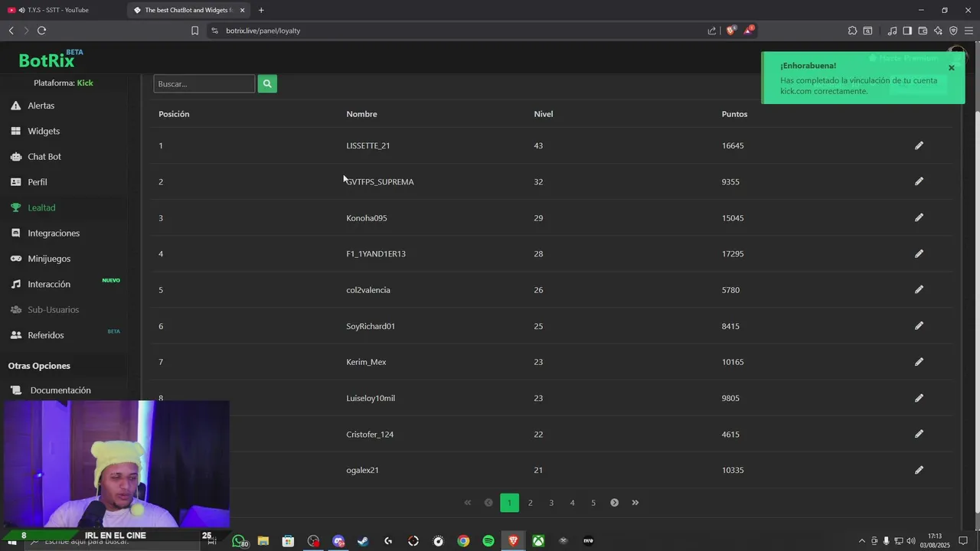Image resolution: width=980 pixels, height=551 pixels.
Task: Bookmark this page icon
Action: [x=194, y=31]
